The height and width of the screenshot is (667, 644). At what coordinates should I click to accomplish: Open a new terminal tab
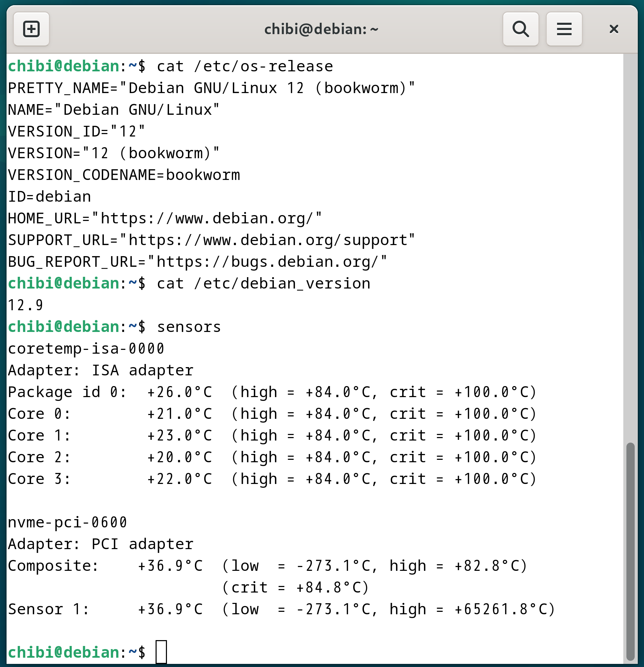coord(31,29)
